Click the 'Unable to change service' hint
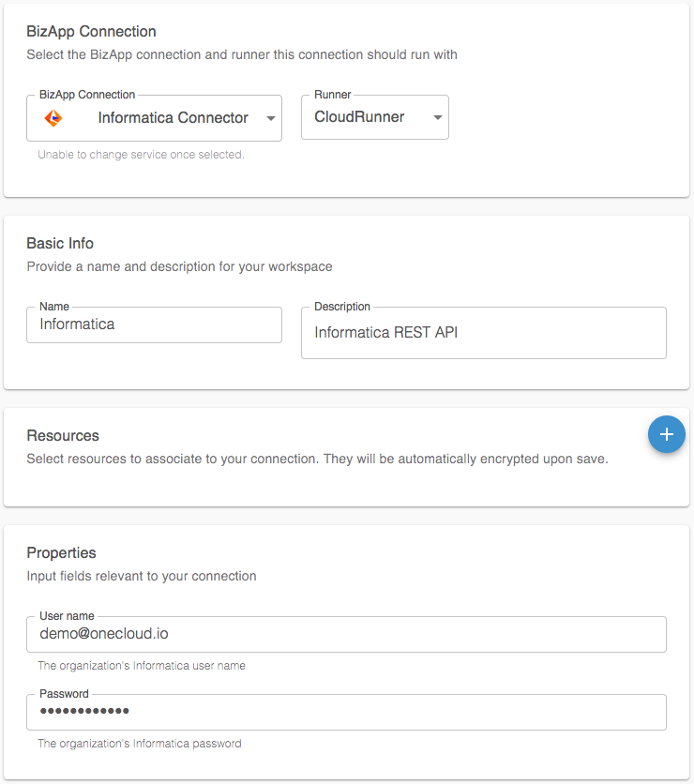694x784 pixels. pos(141,155)
